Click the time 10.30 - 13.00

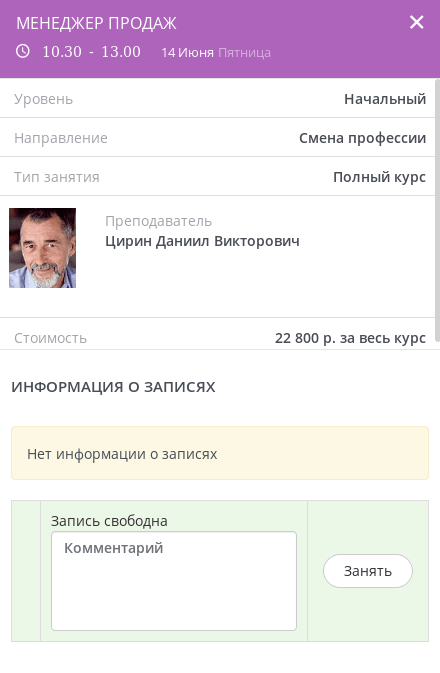pyautogui.click(x=91, y=52)
